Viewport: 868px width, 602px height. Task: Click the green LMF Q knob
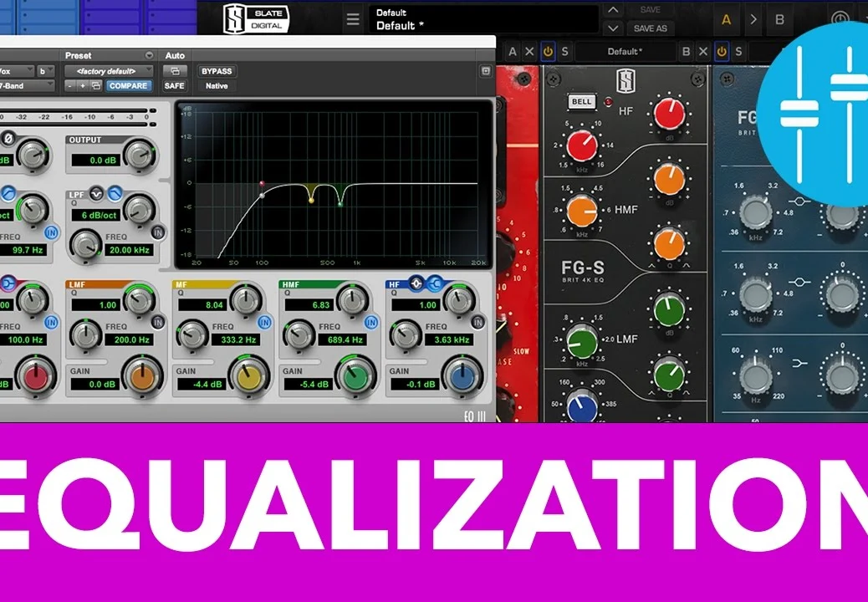(669, 375)
